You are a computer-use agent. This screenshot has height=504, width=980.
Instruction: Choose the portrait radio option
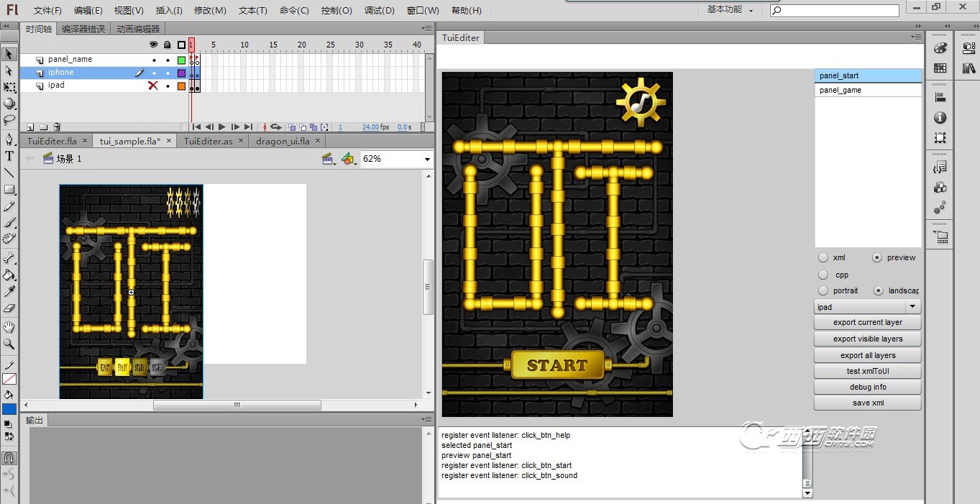tap(823, 290)
